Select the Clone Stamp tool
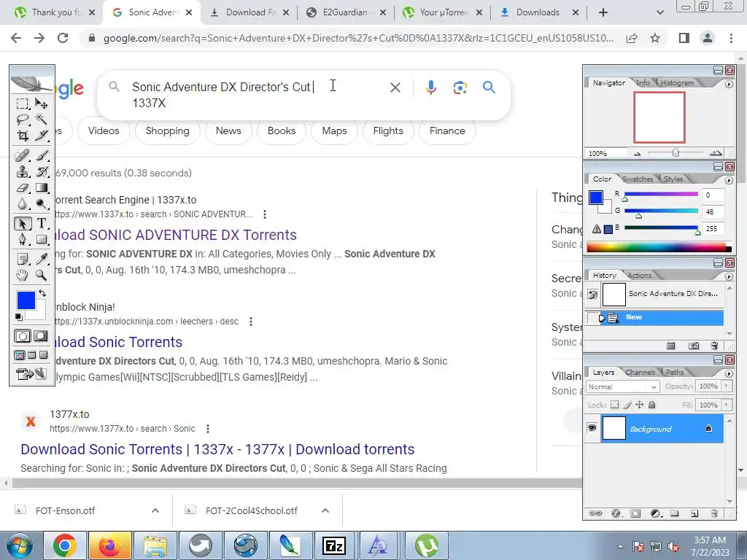Image resolution: width=747 pixels, height=560 pixels. [x=23, y=172]
